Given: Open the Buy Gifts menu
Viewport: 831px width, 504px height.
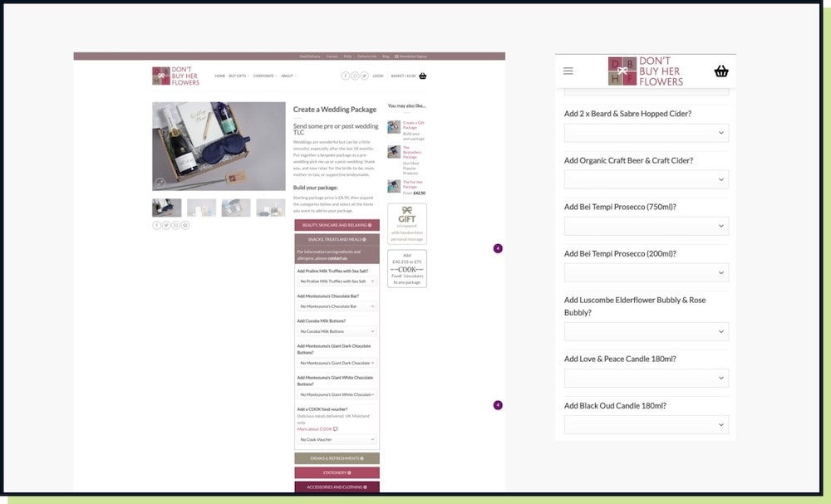Looking at the screenshot, I should tap(238, 76).
